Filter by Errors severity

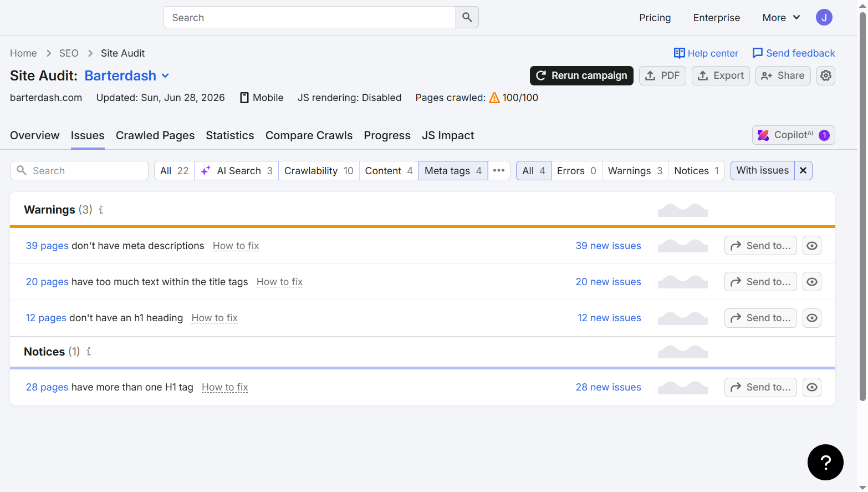(x=576, y=170)
